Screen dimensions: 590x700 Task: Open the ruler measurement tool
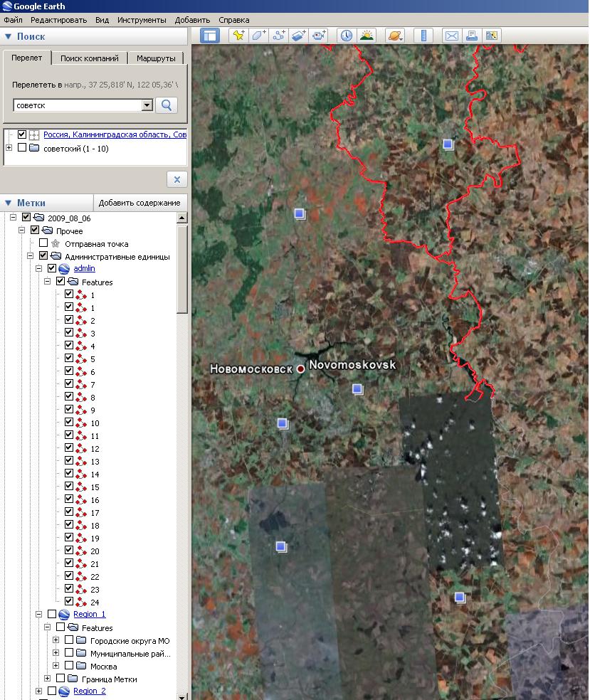pos(423,36)
